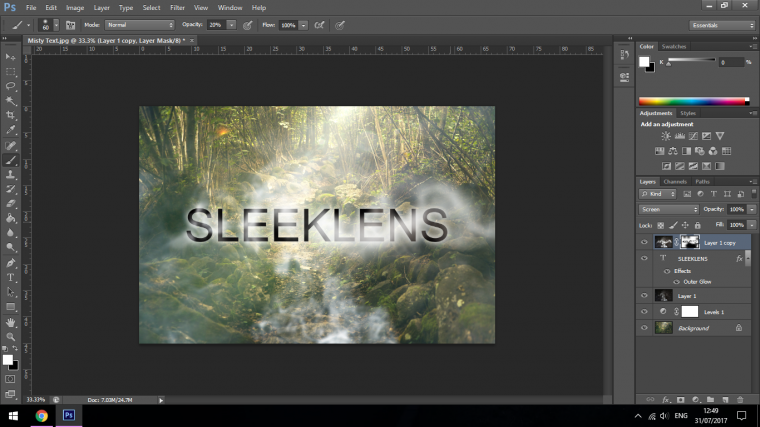Select the Eyedropper tool
This screenshot has height=427, width=760.
point(10,130)
